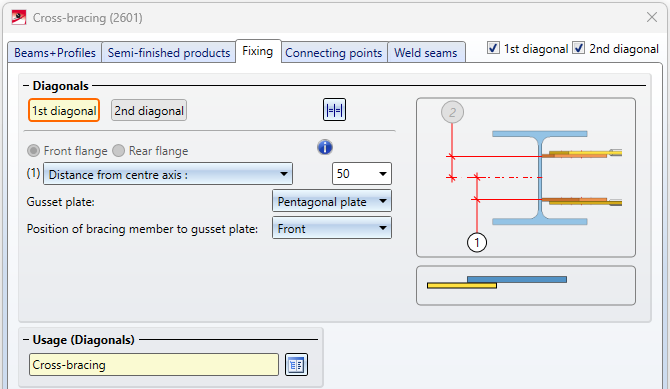Collapse the Usage (Diagonals) section
670x389 pixels.
(x=26, y=340)
